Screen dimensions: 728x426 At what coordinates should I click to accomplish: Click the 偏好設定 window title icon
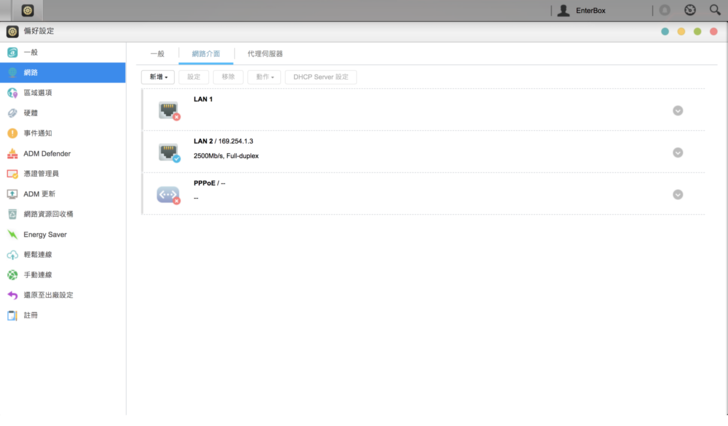tap(13, 31)
